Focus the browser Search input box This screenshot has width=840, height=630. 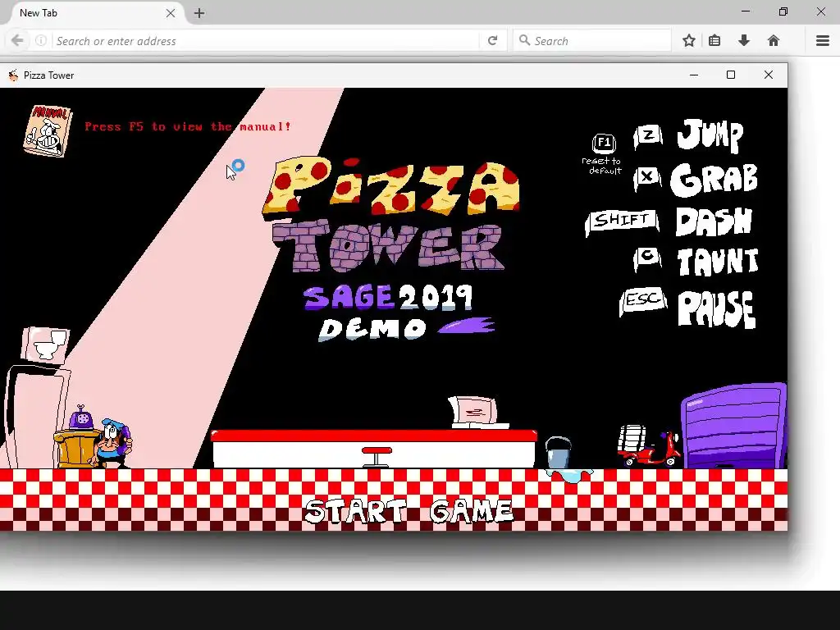[x=592, y=41]
